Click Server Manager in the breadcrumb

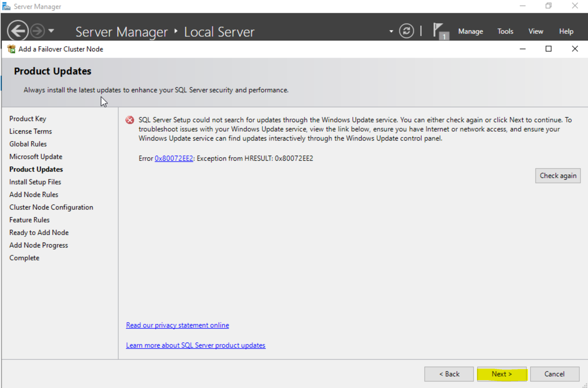click(121, 32)
